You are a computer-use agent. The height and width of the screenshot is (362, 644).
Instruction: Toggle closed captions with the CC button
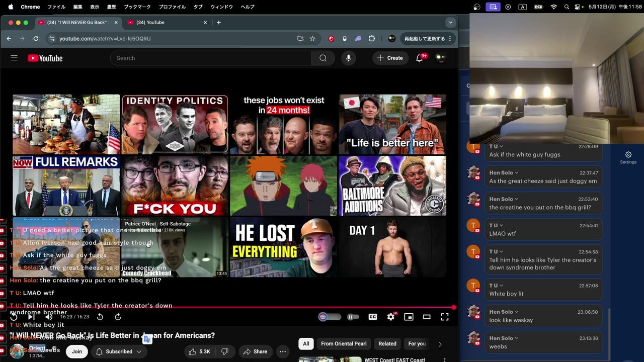(x=373, y=317)
